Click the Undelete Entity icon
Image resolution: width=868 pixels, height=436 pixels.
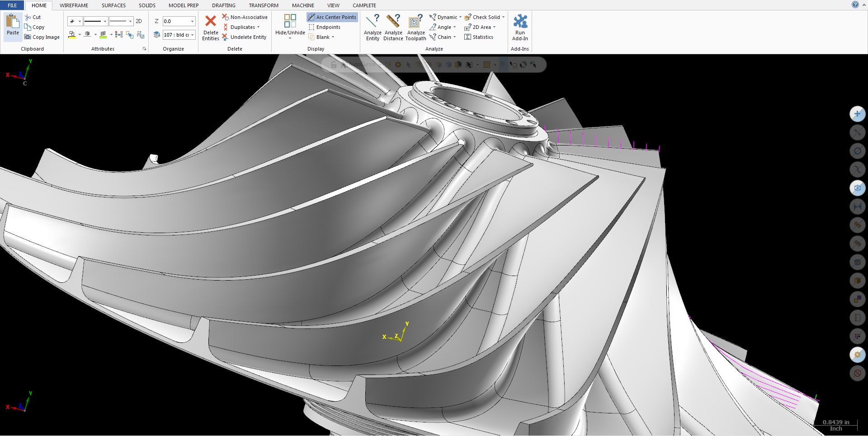(225, 37)
